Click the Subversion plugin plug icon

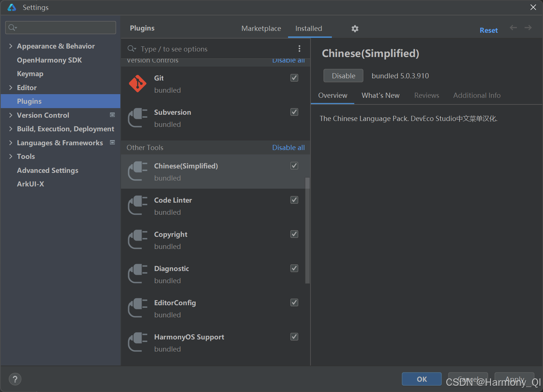point(138,118)
